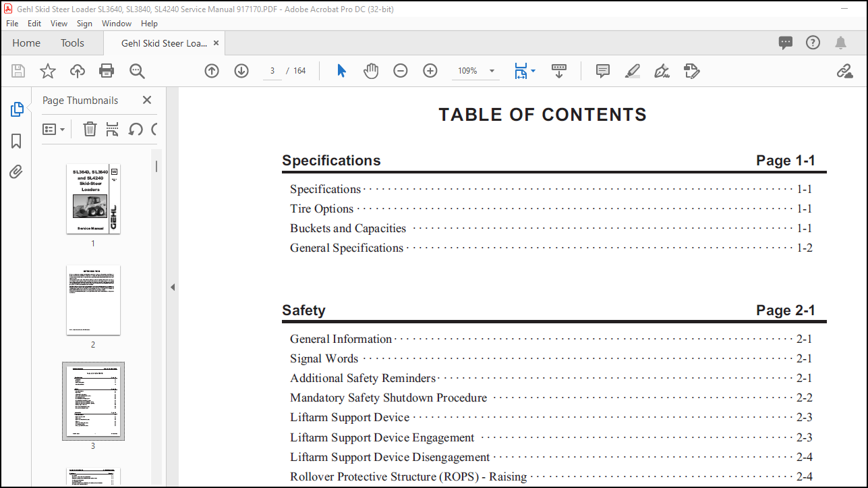
Task: Click the Additional Safety Reminders entry
Action: pos(551,378)
